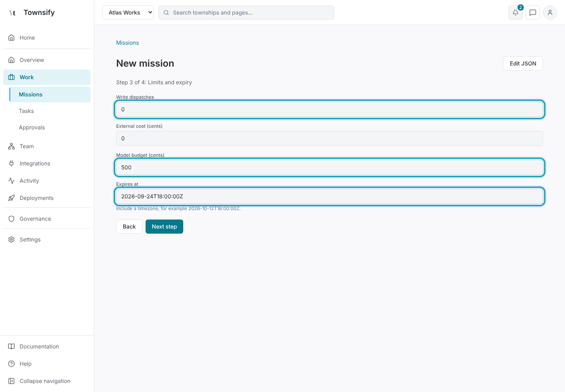This screenshot has height=392, width=565.
Task: Click the Integrations plug icon
Action: click(x=11, y=163)
